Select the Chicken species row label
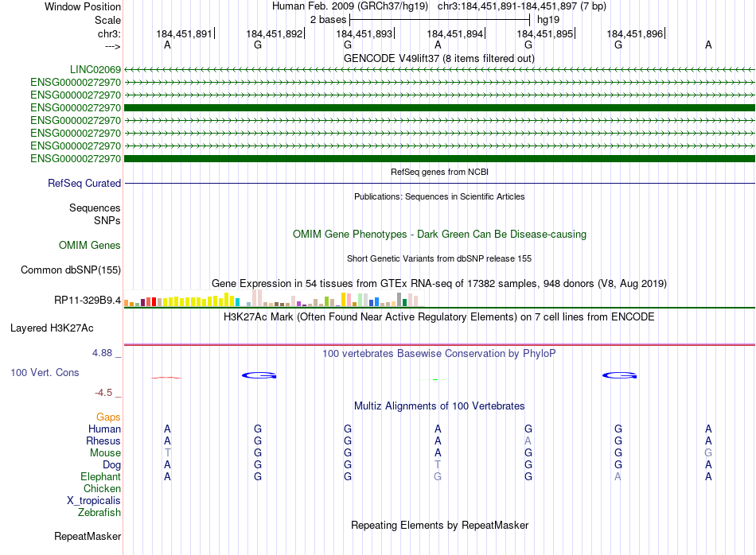 pyautogui.click(x=102, y=488)
